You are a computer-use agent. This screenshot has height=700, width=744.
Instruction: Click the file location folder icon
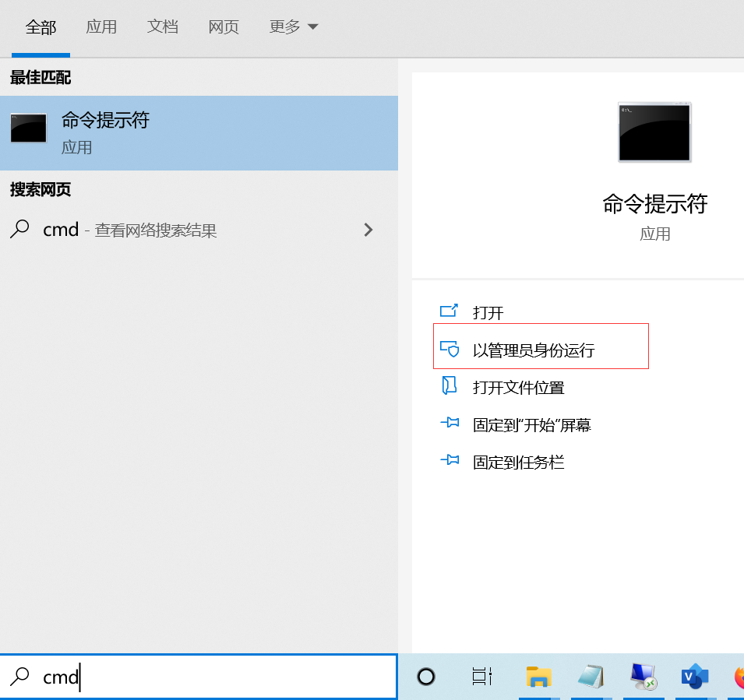449,385
